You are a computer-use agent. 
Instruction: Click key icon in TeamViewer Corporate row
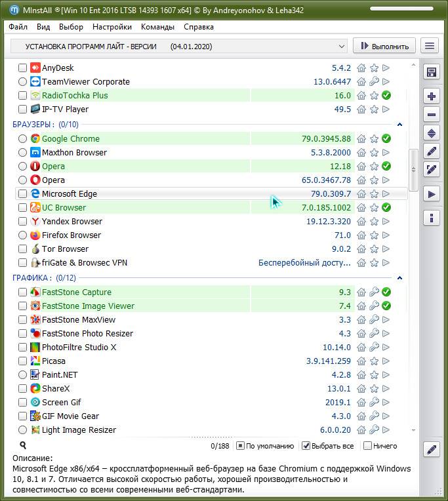374,82
